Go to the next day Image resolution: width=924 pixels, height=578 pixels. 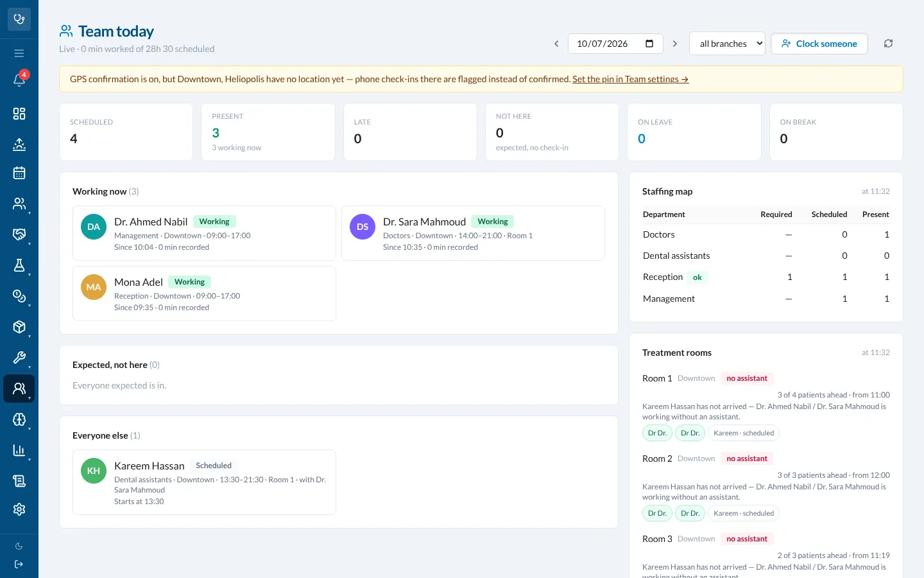pyautogui.click(x=675, y=44)
